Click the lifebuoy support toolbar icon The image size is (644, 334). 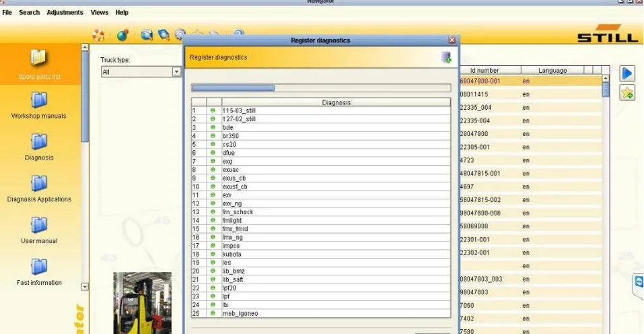(98, 35)
